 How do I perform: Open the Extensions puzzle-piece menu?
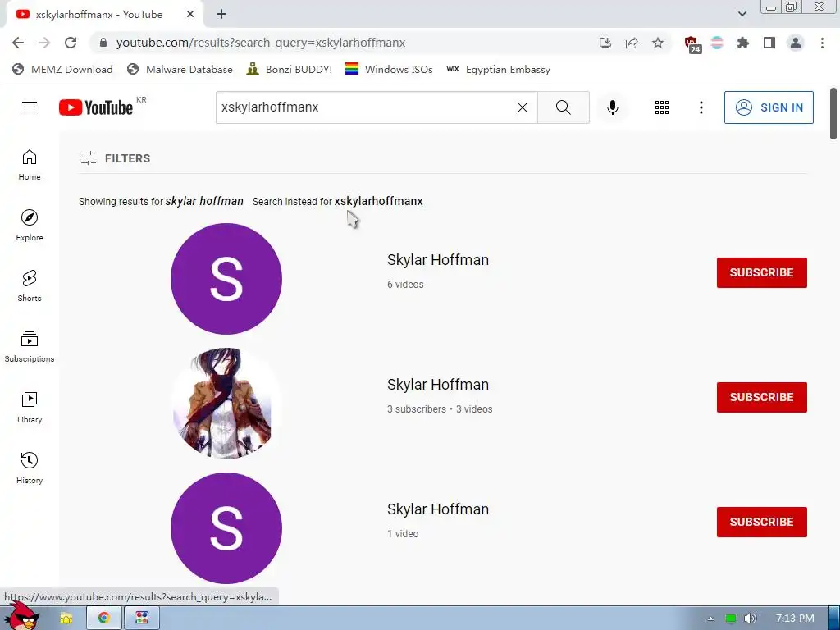pos(743,43)
